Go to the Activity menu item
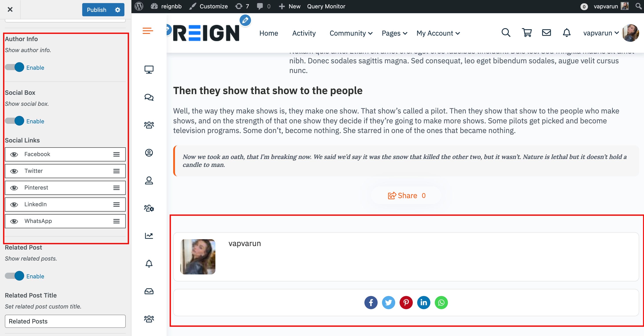Image resolution: width=644 pixels, height=336 pixels. 304,33
